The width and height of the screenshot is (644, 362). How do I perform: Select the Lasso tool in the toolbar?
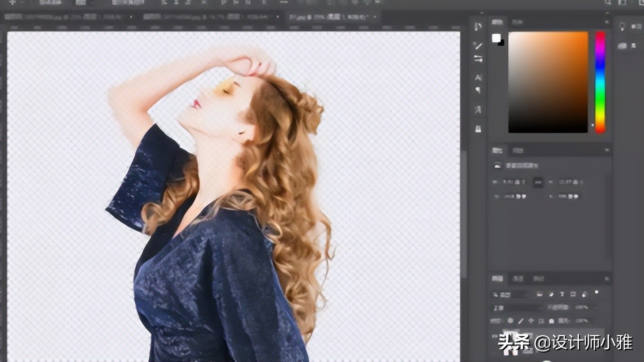[478, 27]
